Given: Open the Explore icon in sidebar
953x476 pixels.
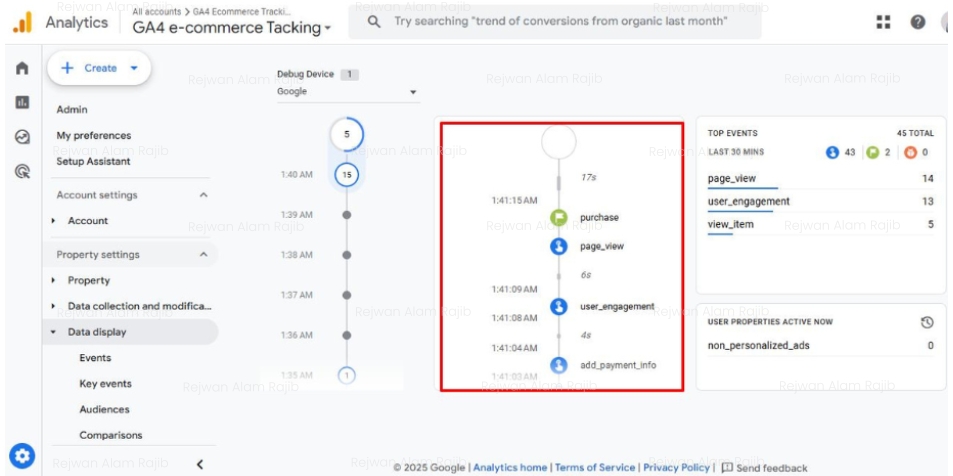Looking at the screenshot, I should (20, 137).
